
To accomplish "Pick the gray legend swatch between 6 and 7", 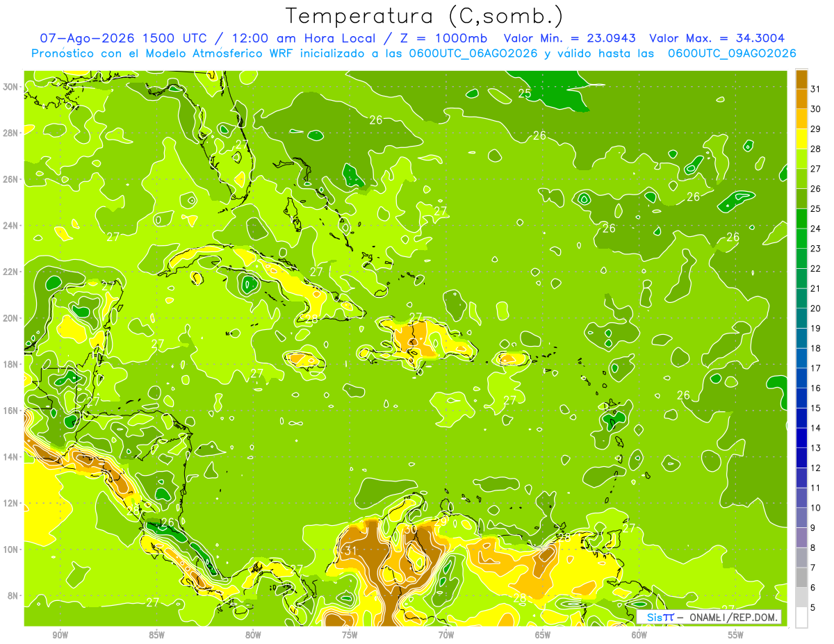I will 801,577.
